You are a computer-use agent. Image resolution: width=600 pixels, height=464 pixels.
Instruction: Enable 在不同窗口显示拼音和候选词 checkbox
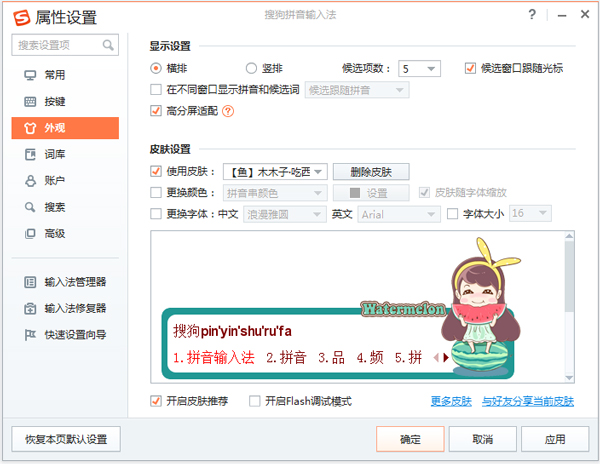156,90
